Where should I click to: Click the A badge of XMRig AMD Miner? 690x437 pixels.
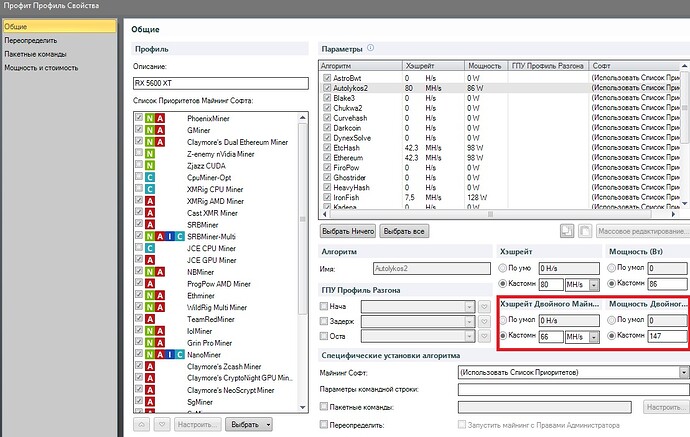click(150, 201)
